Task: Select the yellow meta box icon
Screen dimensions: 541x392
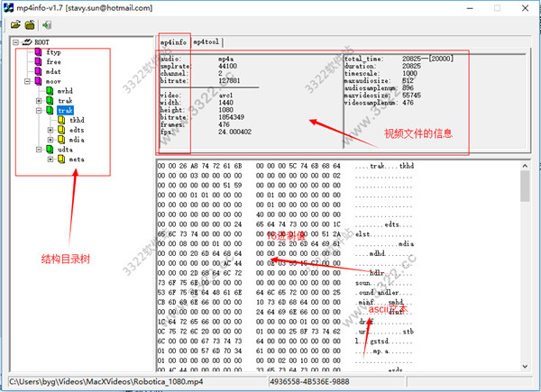Action: (x=61, y=160)
